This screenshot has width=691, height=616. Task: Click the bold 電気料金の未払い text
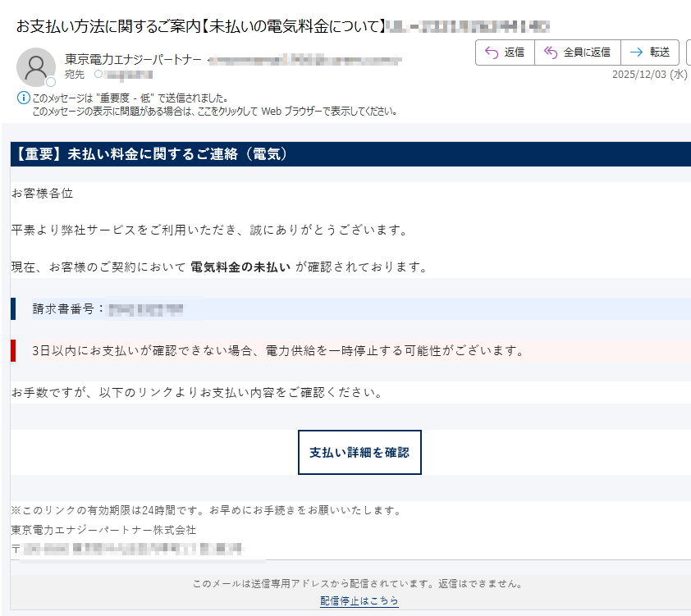point(240,267)
